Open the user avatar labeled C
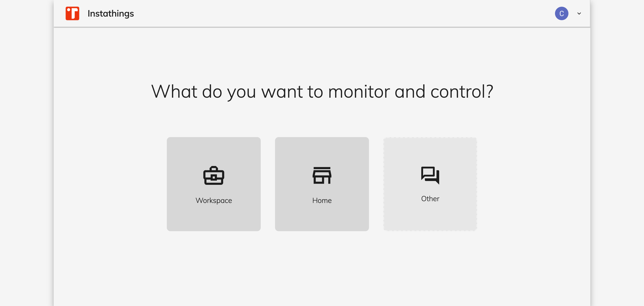Screen dimensions: 644x306 click(x=561, y=13)
